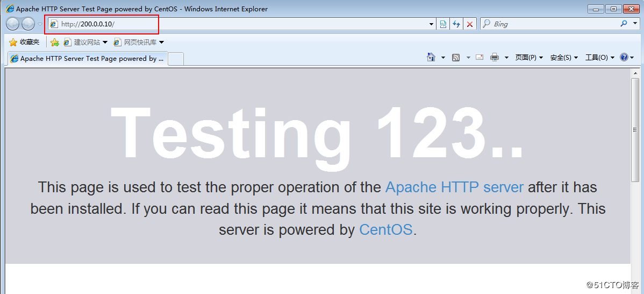Open the 工具(O) menu
This screenshot has height=294, width=644.
click(599, 58)
